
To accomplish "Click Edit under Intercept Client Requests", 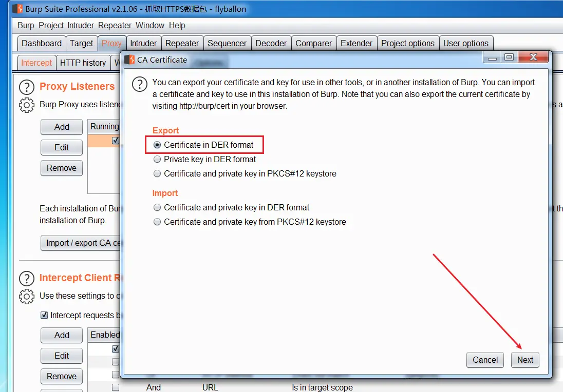I will click(62, 356).
